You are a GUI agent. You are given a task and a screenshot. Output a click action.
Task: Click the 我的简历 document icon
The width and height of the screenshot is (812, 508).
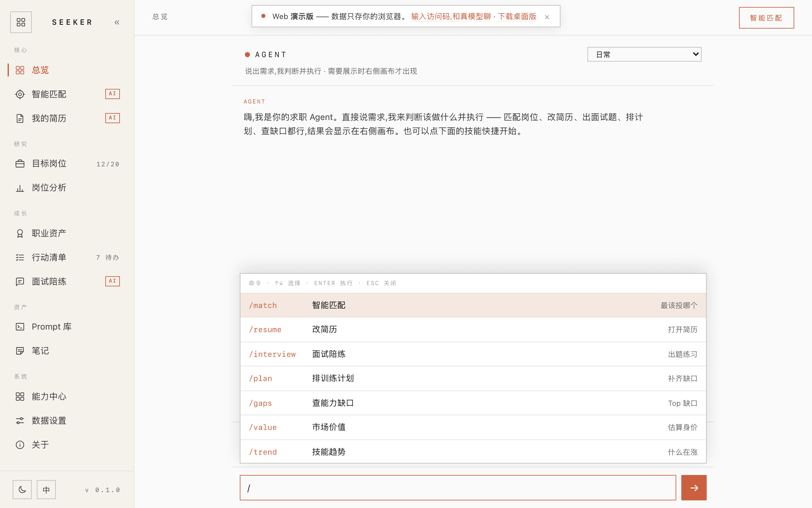click(20, 119)
